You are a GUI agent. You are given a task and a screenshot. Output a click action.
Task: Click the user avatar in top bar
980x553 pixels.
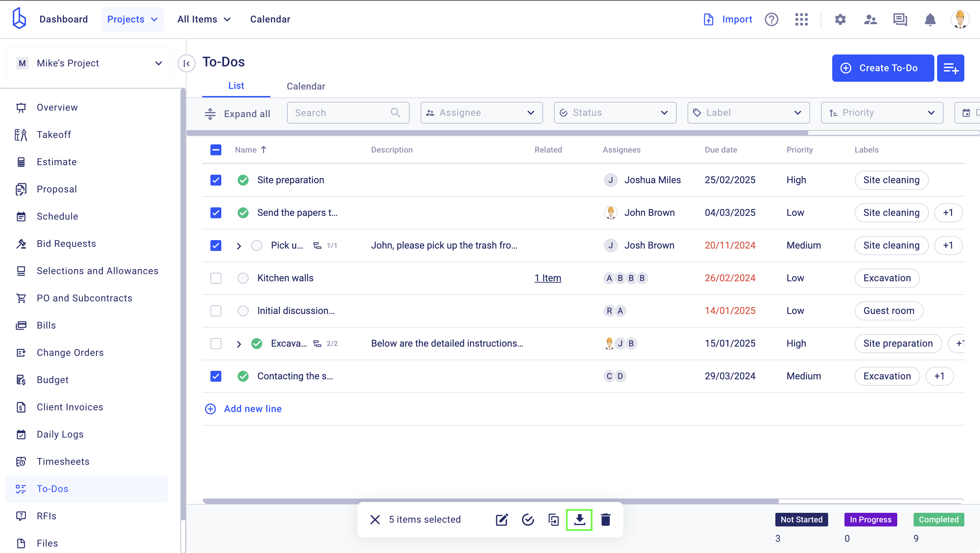[960, 19]
